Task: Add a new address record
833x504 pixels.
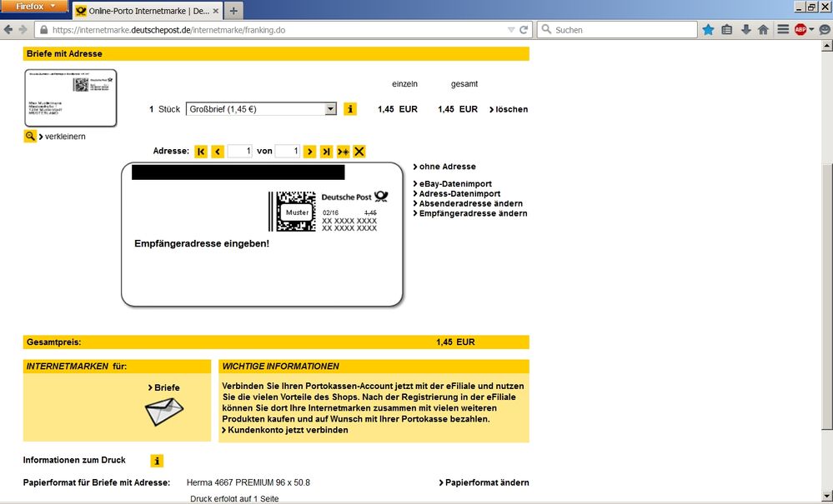Action: pyautogui.click(x=343, y=152)
